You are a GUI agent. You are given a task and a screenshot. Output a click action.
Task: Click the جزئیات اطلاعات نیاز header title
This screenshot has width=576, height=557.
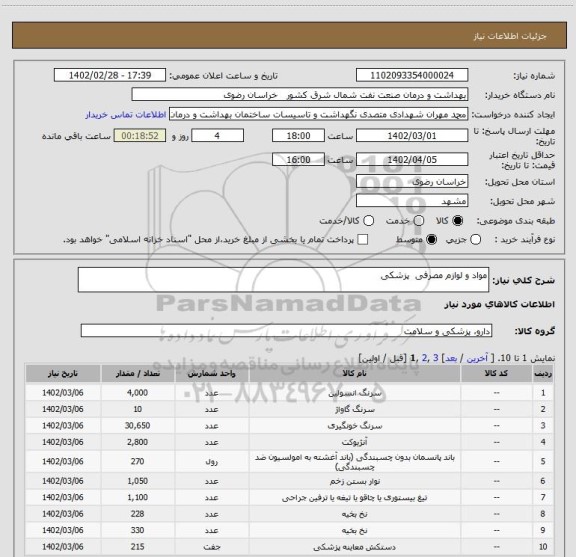tap(510, 36)
